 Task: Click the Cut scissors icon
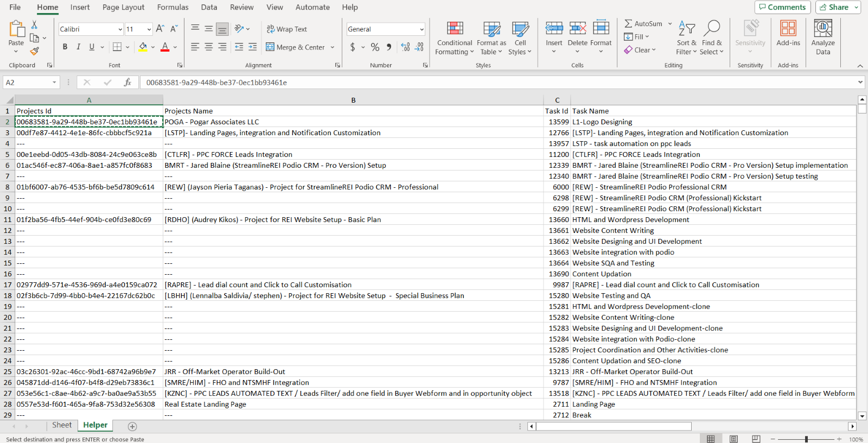[x=34, y=24]
